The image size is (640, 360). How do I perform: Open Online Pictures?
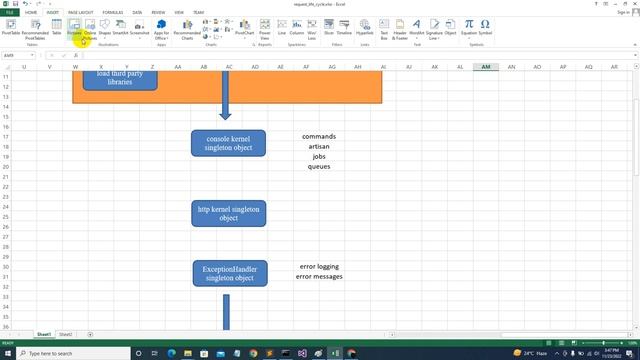pos(90,29)
